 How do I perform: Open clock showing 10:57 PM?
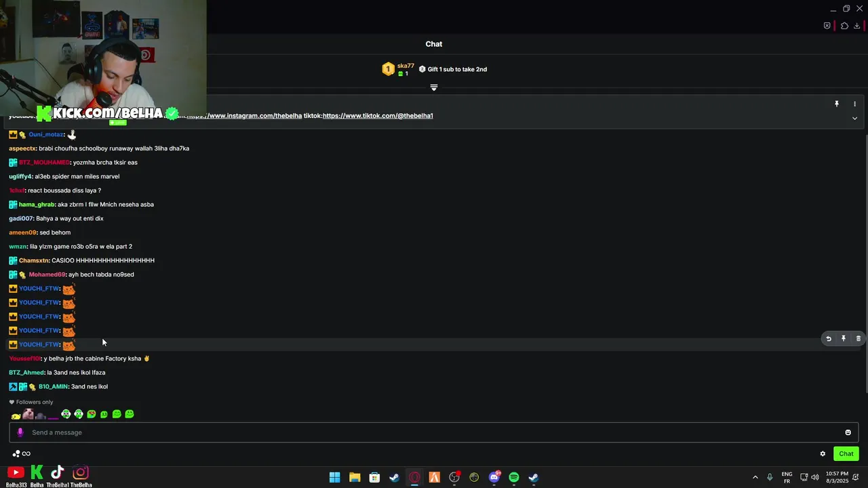pos(837,477)
